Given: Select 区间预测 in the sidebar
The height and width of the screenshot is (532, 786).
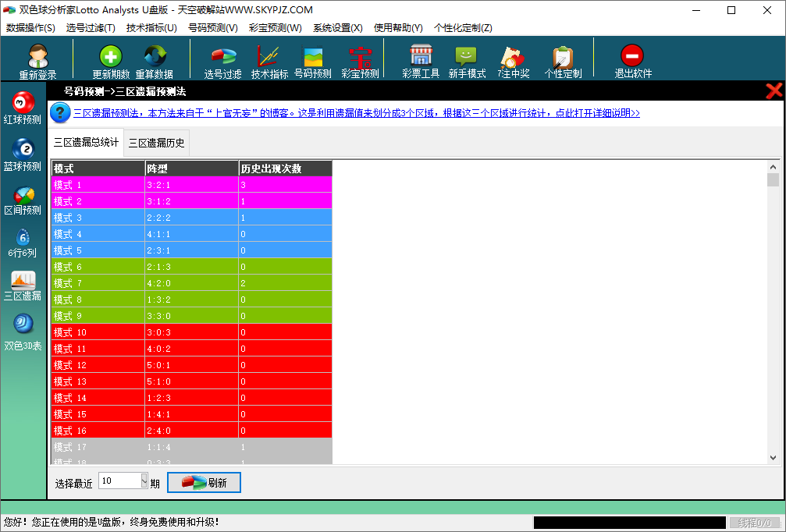Looking at the screenshot, I should tap(23, 200).
